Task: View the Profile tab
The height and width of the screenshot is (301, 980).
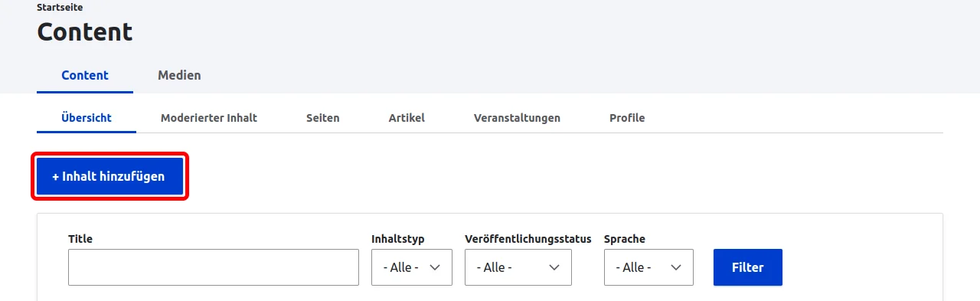Action: click(x=627, y=118)
